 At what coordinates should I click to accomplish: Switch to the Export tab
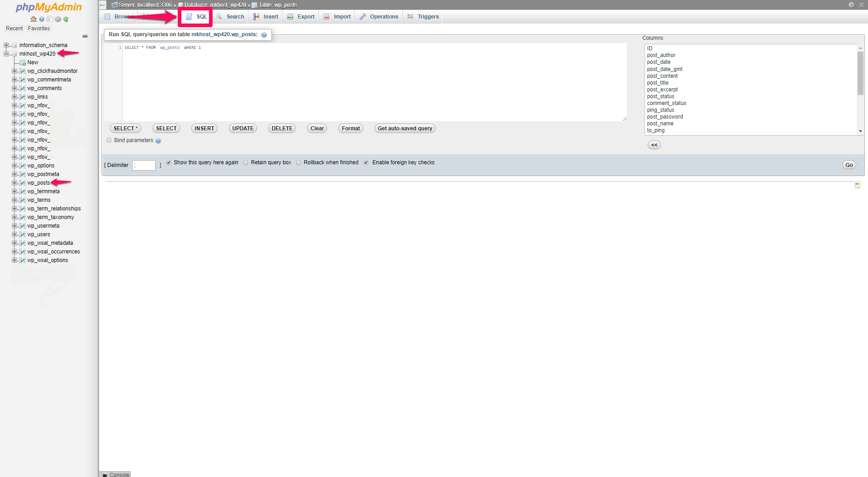pos(301,17)
